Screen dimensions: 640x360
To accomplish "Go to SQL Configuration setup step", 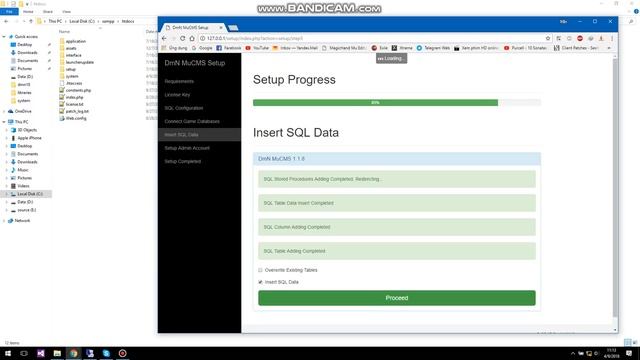I will click(184, 108).
